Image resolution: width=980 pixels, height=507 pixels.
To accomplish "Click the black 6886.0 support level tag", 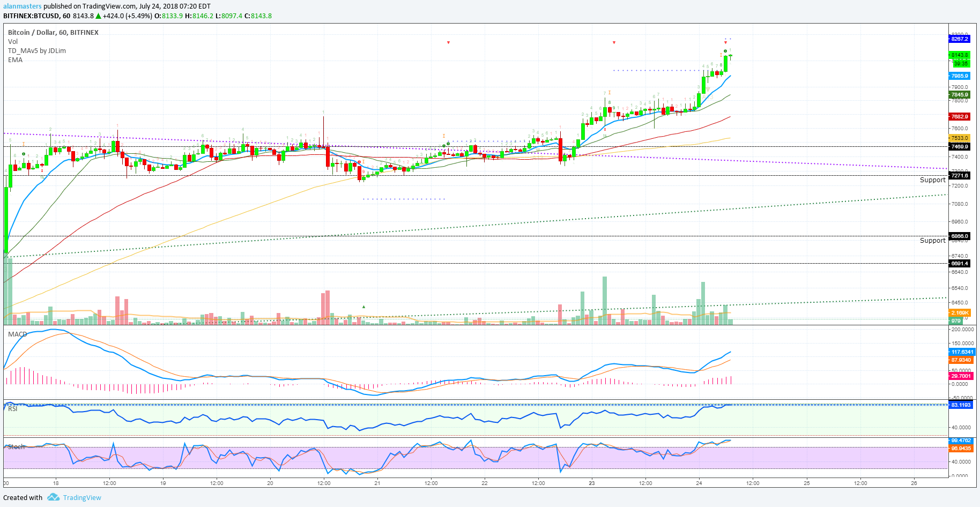I will click(x=960, y=236).
